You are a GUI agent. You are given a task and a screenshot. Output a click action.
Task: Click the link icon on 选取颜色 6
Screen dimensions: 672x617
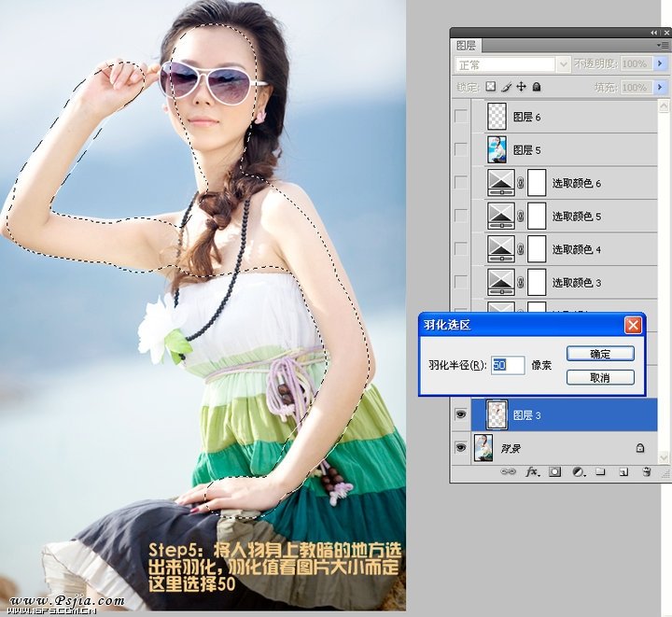click(521, 183)
